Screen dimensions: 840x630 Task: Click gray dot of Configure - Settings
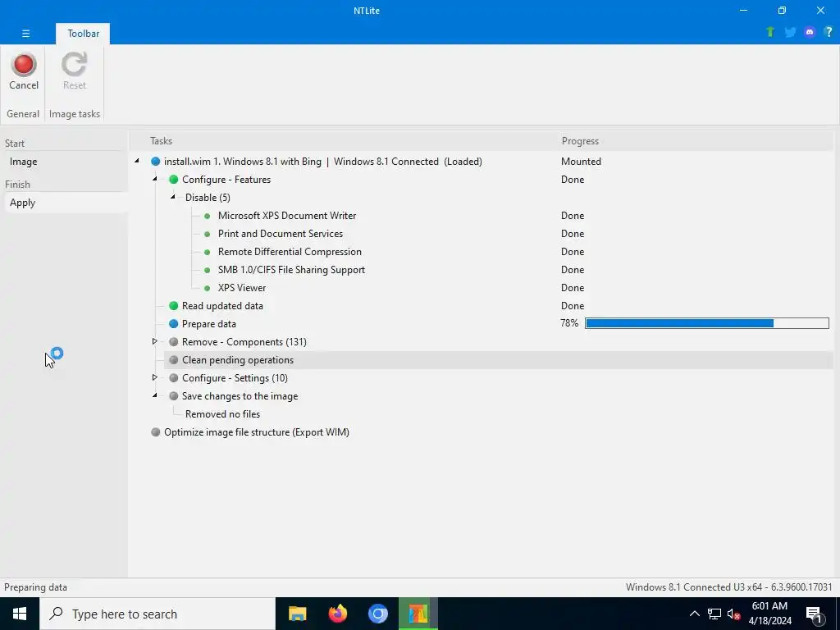pos(174,378)
